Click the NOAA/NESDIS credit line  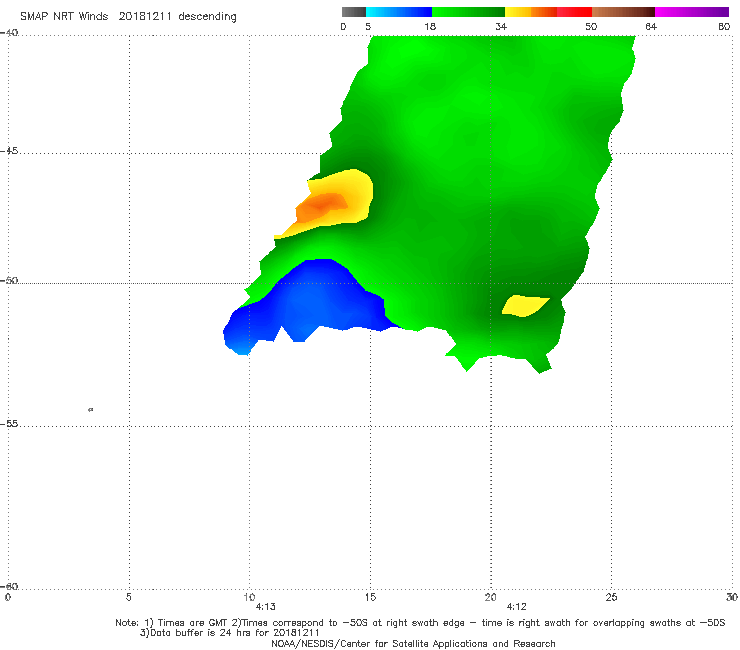(x=413, y=643)
